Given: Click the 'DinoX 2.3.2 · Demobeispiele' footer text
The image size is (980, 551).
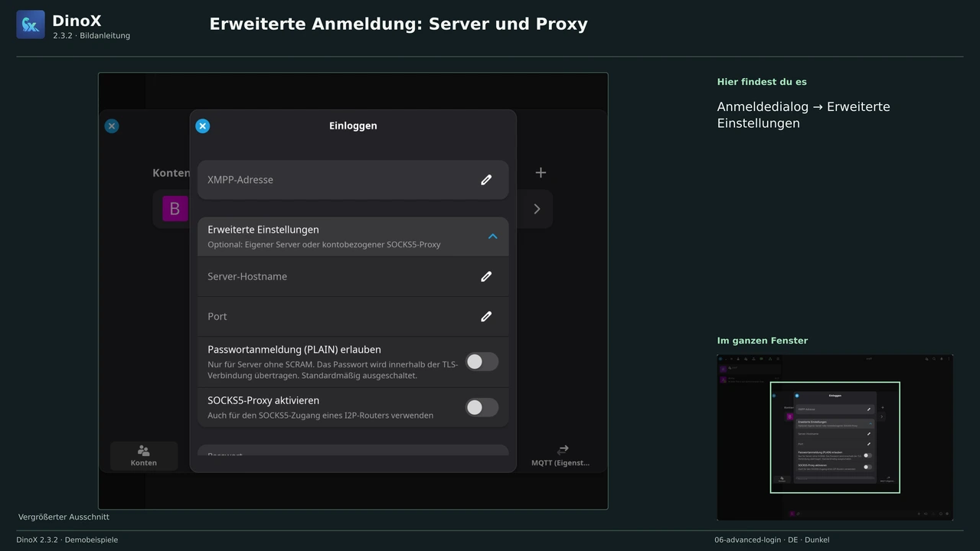Looking at the screenshot, I should coord(67,540).
